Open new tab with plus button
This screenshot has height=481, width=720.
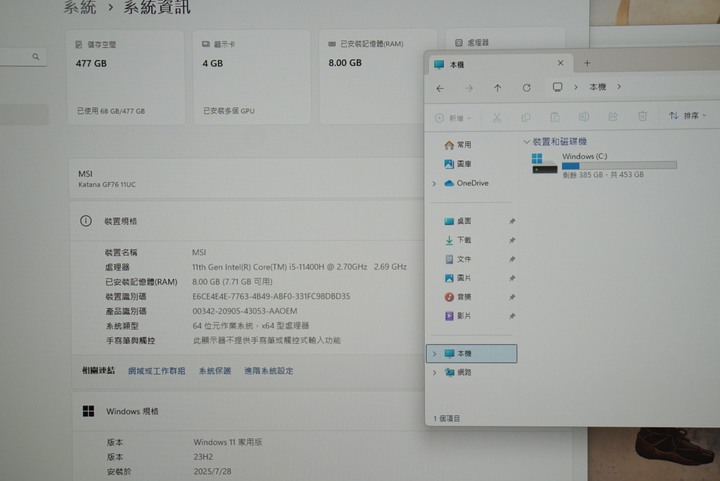coord(587,63)
